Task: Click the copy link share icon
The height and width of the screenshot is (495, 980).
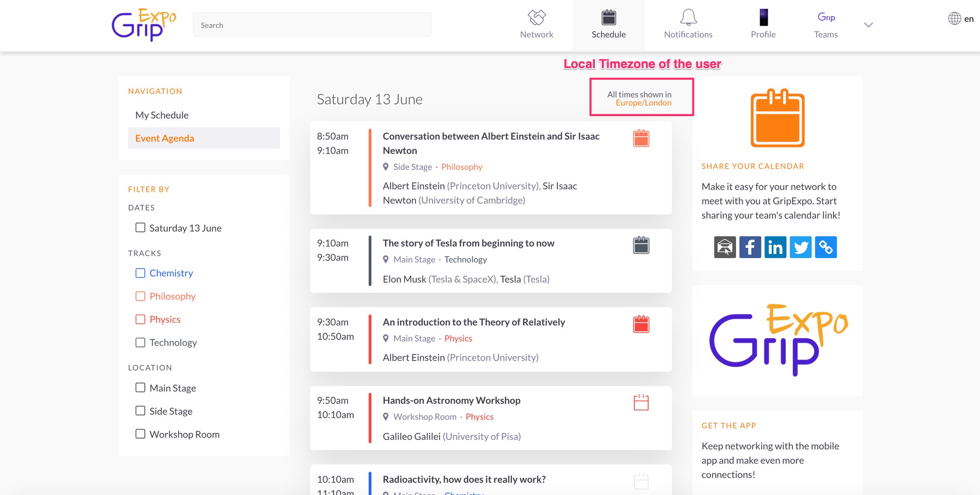Action: click(826, 247)
